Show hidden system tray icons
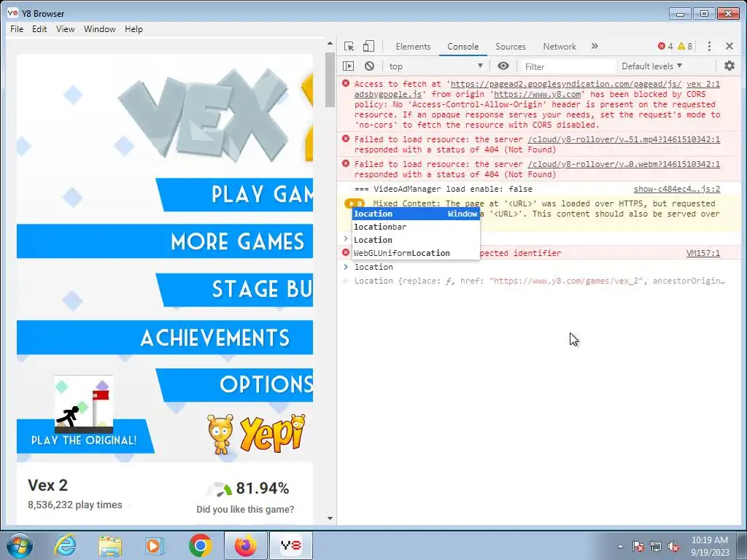The image size is (747, 560). tap(620, 546)
